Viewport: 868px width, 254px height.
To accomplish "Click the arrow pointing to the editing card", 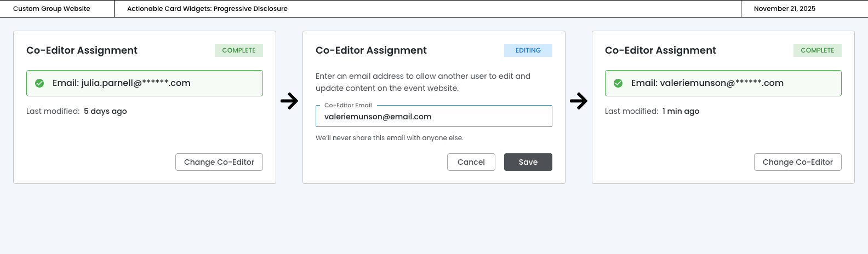I will [289, 101].
